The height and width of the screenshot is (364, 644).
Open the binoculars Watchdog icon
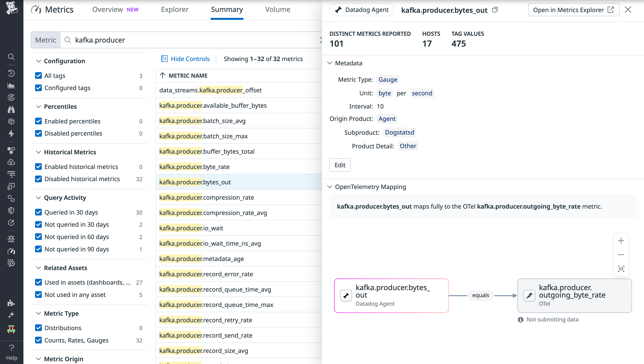tap(11, 109)
